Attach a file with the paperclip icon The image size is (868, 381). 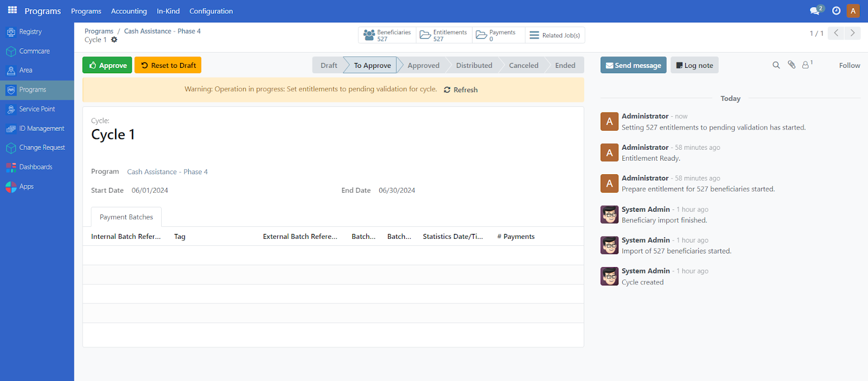point(792,65)
